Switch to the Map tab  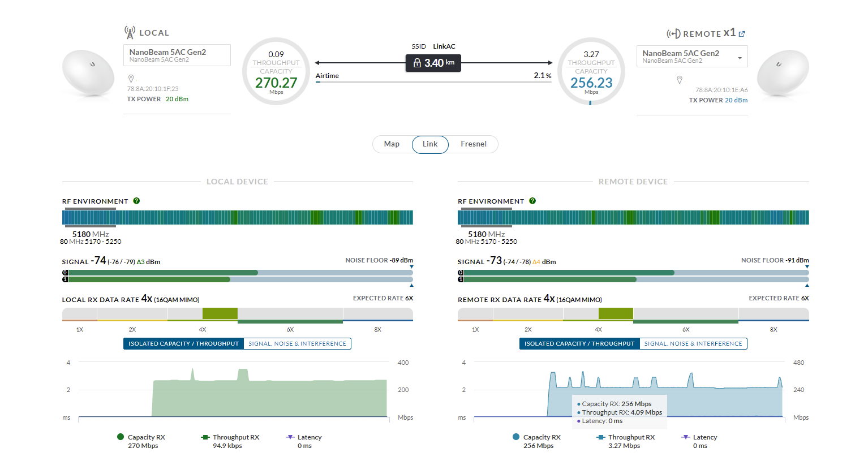(x=392, y=144)
